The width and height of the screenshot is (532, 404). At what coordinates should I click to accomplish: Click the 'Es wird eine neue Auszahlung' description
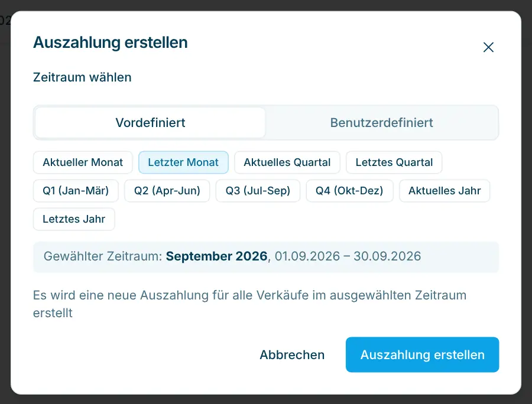point(249,304)
